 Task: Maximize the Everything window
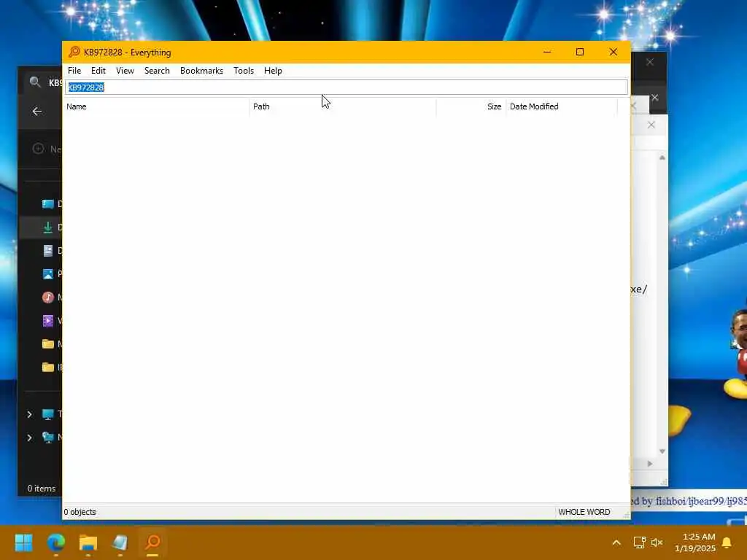coord(580,52)
